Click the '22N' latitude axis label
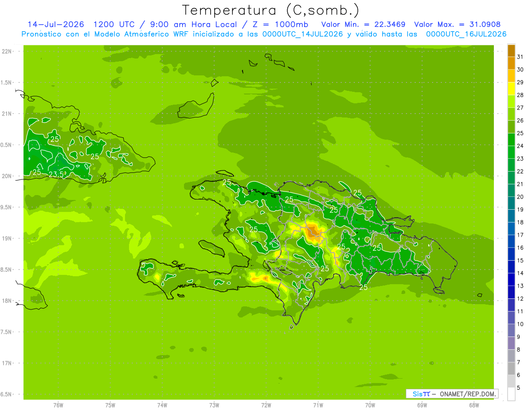This screenshot has width=532, height=411. point(7,51)
